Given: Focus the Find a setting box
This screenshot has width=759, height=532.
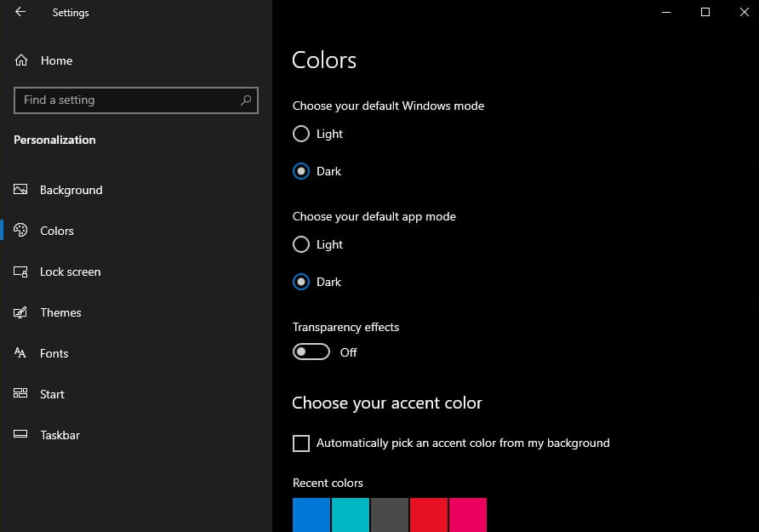Looking at the screenshot, I should 136,100.
